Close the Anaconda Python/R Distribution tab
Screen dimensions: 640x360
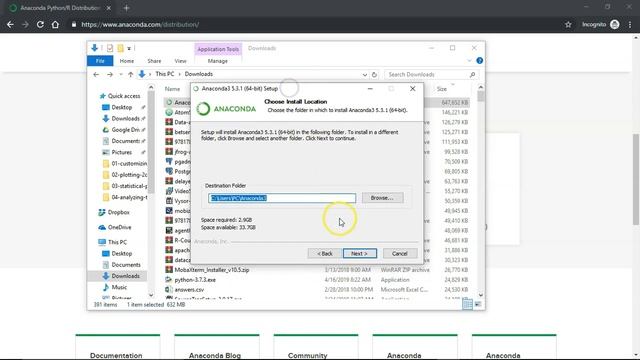(x=109, y=8)
